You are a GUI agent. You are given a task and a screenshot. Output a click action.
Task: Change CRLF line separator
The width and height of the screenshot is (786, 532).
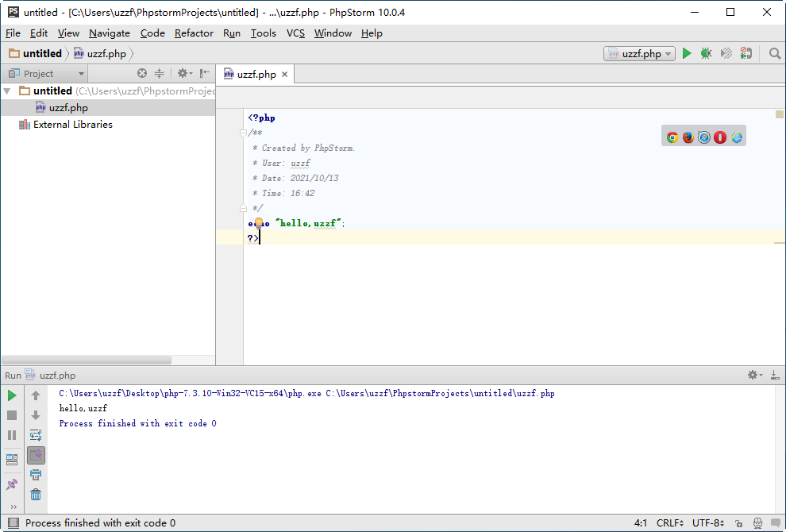pyautogui.click(x=670, y=523)
